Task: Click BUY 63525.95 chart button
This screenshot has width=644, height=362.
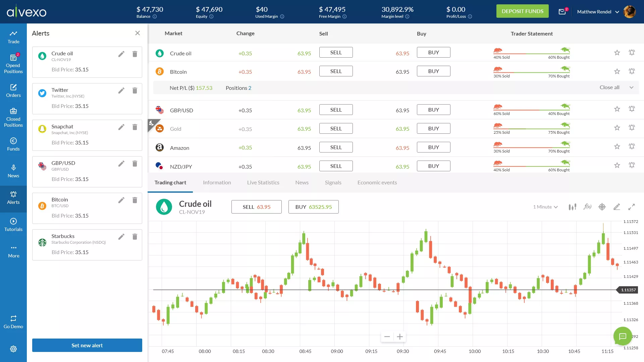Action: point(314,207)
